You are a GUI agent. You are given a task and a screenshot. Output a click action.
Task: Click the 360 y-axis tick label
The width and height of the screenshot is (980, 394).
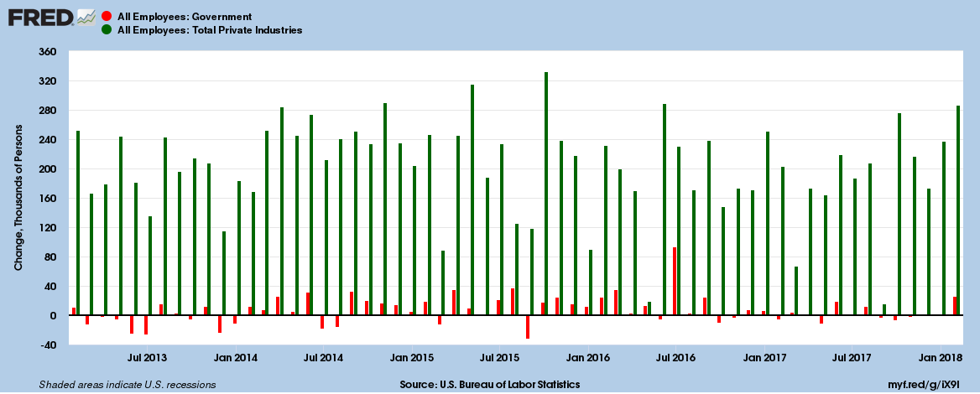click(46, 52)
